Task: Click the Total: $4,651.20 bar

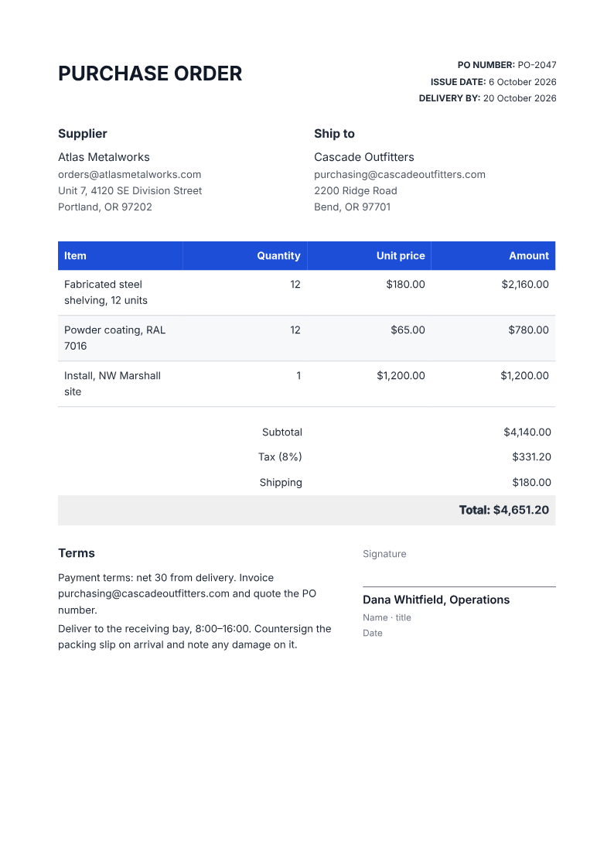Action: click(x=306, y=510)
